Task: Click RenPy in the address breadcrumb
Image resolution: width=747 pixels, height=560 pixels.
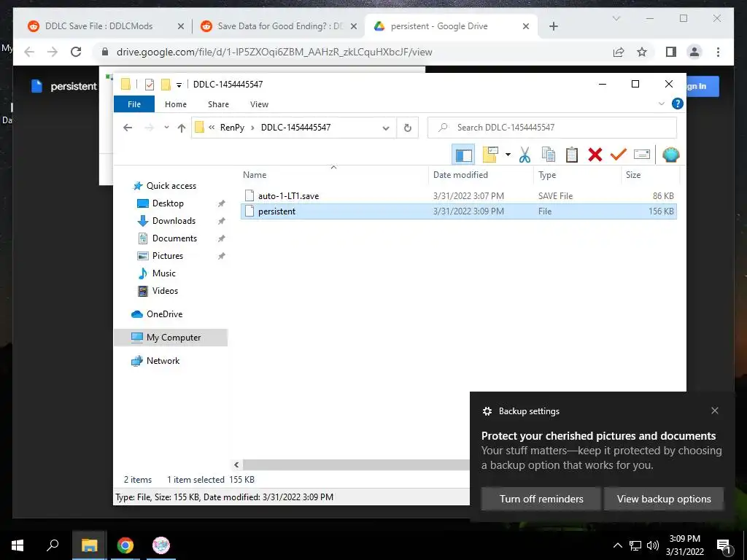Action: pos(232,128)
